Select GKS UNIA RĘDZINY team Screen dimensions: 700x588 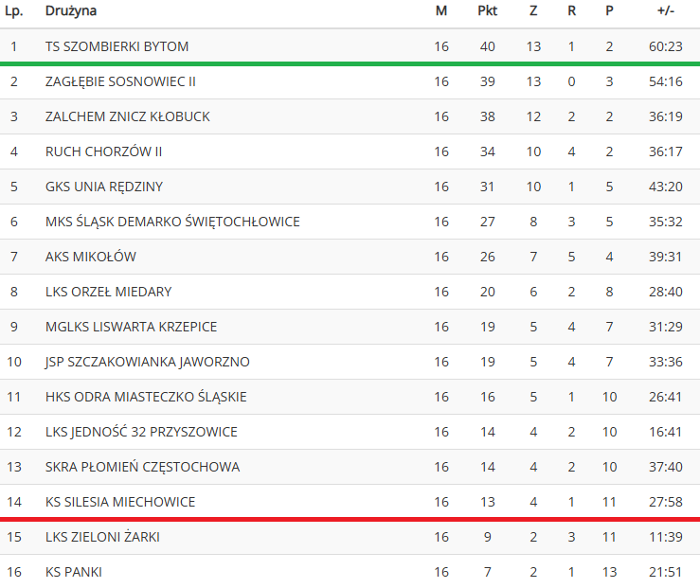coord(104,187)
